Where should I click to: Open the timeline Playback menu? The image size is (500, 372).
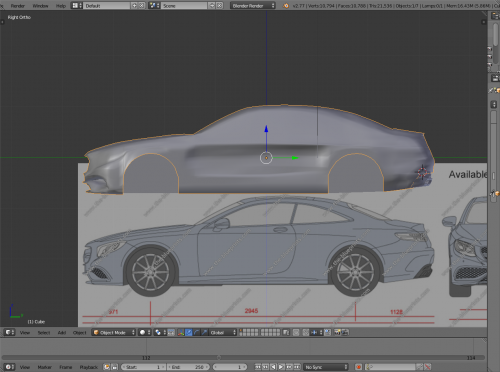pos(88,367)
